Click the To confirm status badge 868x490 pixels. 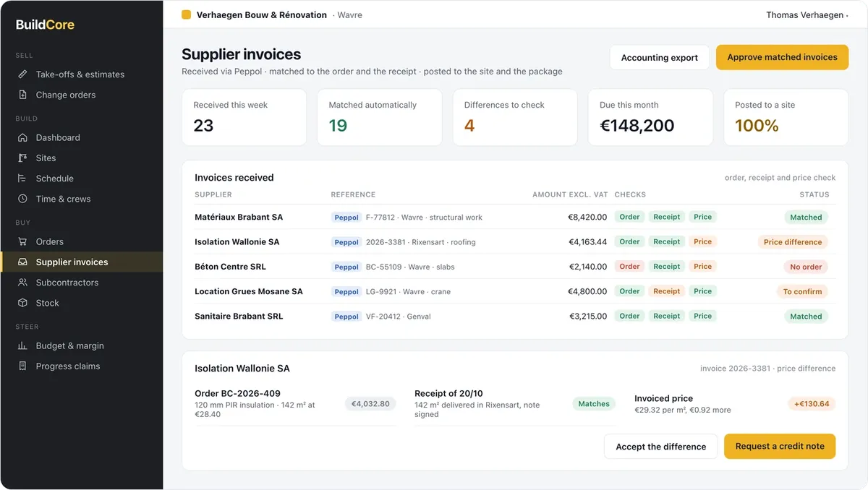coord(802,291)
